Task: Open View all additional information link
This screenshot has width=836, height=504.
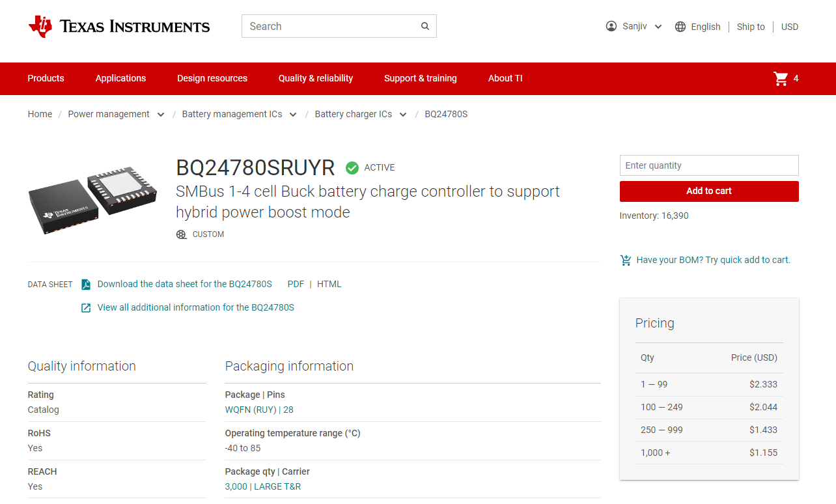Action: coord(196,307)
